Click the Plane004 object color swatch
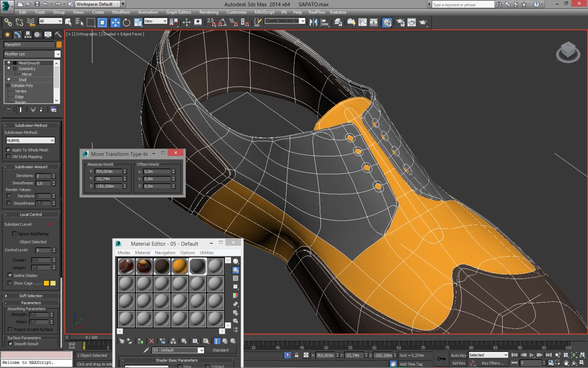The image size is (588, 368). coord(59,44)
